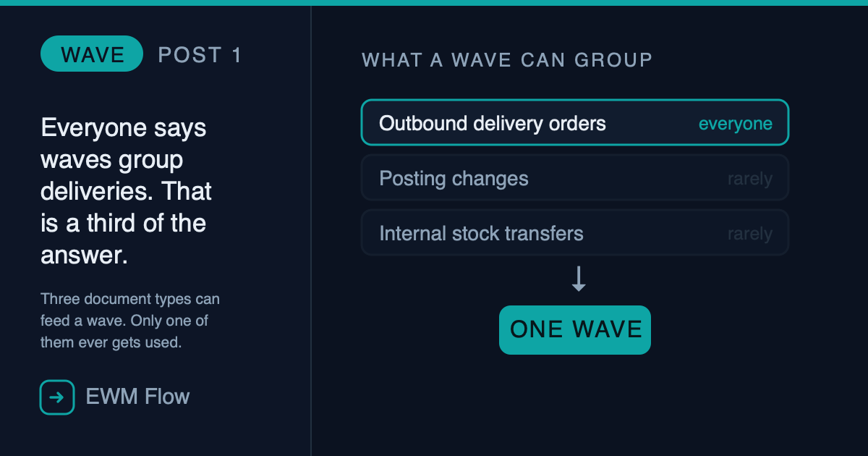Select the Internal stock transfers row
Viewport: 868px width, 456px height.
point(575,233)
